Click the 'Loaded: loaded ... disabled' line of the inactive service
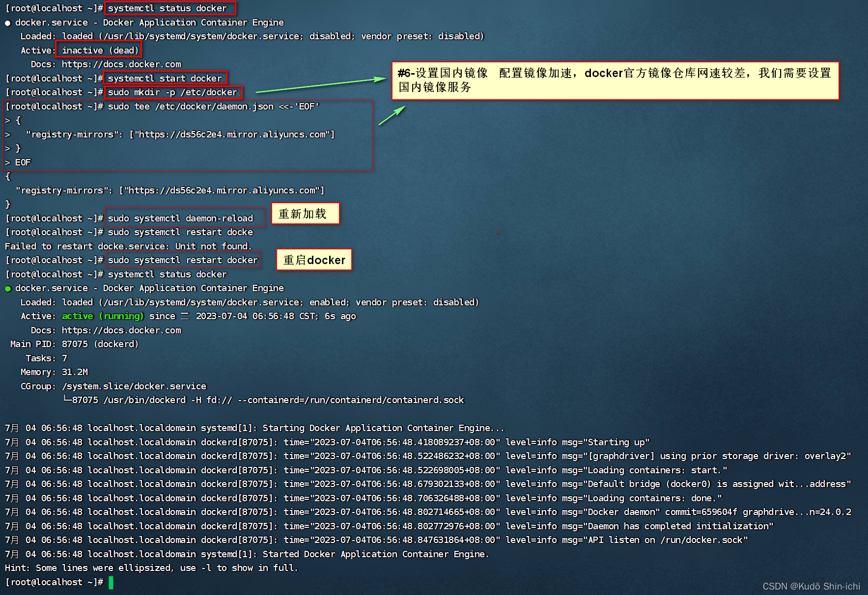The height and width of the screenshot is (595, 868). 252,36
